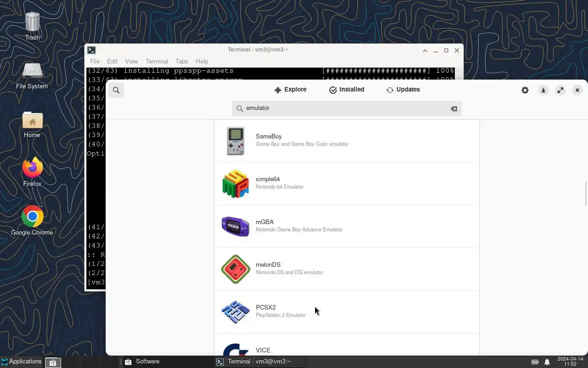Open the Applications menu
Image resolution: width=588 pixels, height=368 pixels.
pos(22,362)
